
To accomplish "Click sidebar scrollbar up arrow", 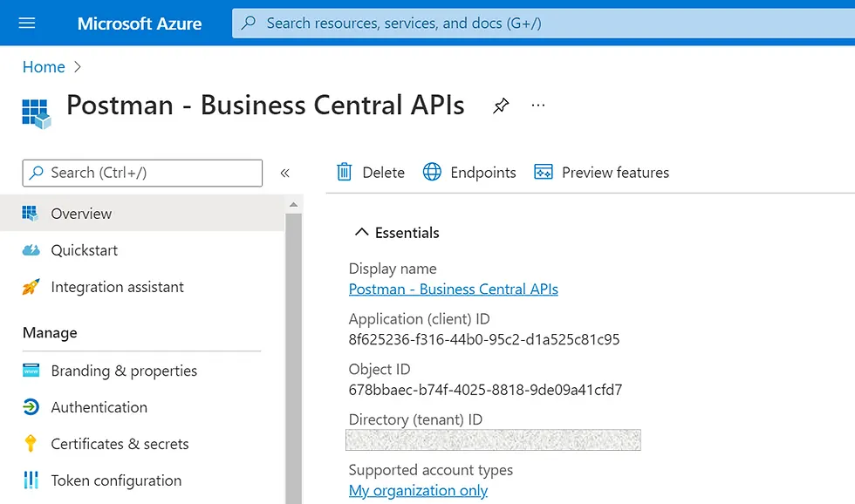I will 293,204.
